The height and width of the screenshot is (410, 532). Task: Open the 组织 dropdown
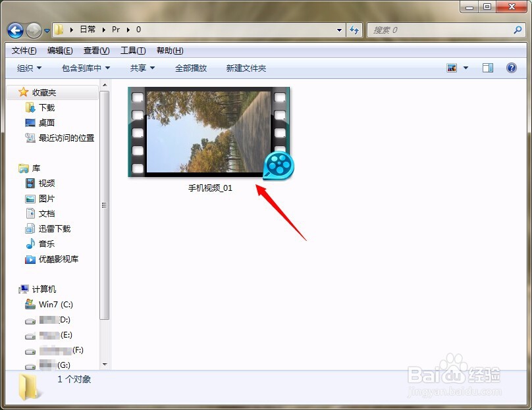(29, 68)
